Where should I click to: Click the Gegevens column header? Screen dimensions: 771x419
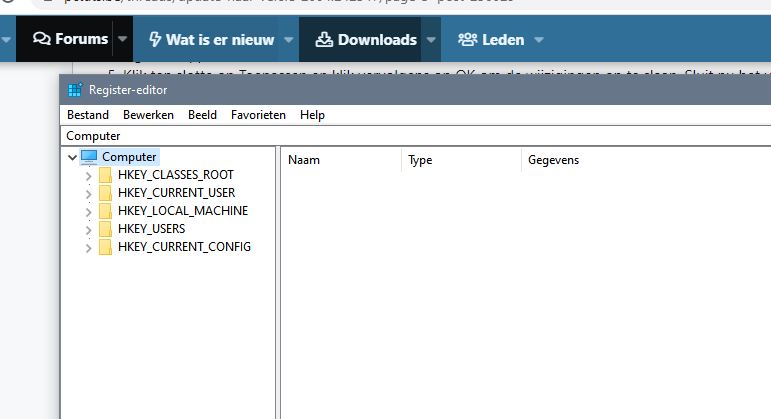click(553, 160)
